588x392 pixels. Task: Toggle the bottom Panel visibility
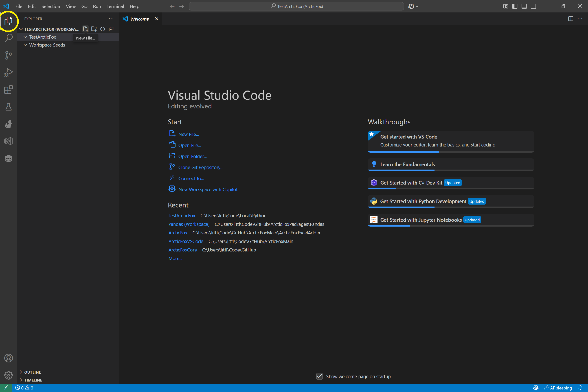pyautogui.click(x=524, y=6)
